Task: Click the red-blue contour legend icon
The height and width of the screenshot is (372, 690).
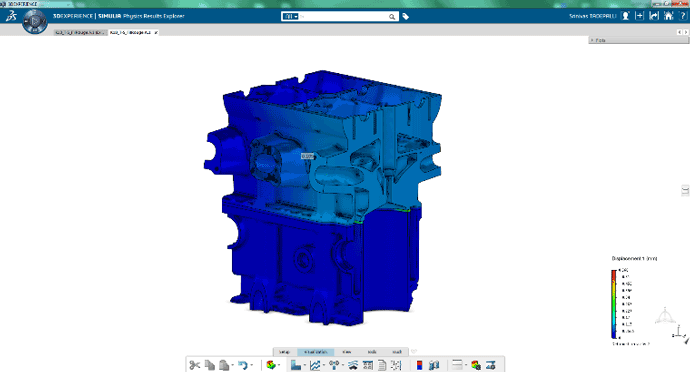Action: [x=419, y=365]
